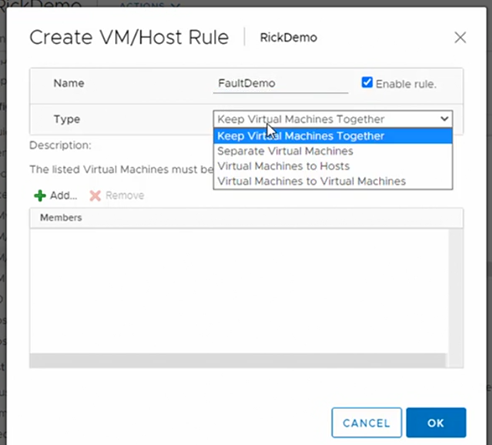This screenshot has height=445, width=492.
Task: Click the Type combo box current value
Action: (x=333, y=119)
